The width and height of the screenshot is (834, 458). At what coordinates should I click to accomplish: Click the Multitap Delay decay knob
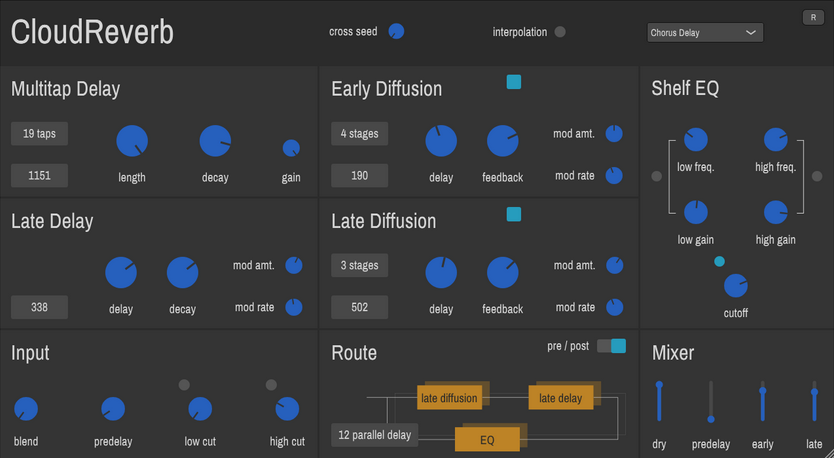215,141
